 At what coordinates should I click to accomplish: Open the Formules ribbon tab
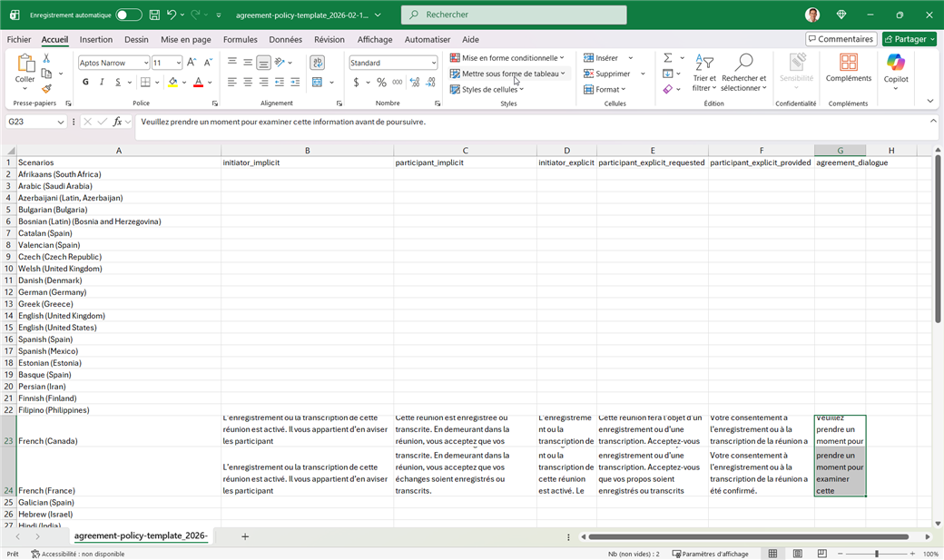pos(240,40)
